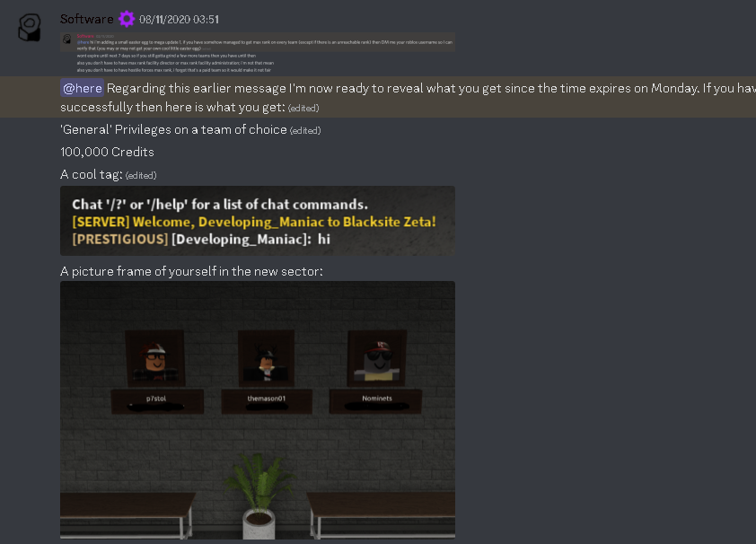Click the p7stol nameplate

point(157,401)
